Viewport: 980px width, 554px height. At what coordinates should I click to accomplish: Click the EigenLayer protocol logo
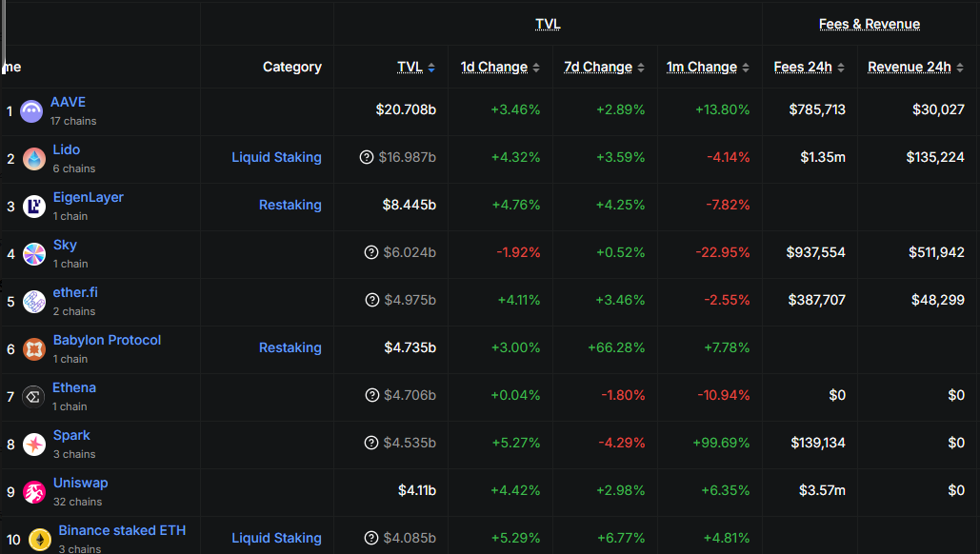[x=34, y=207]
